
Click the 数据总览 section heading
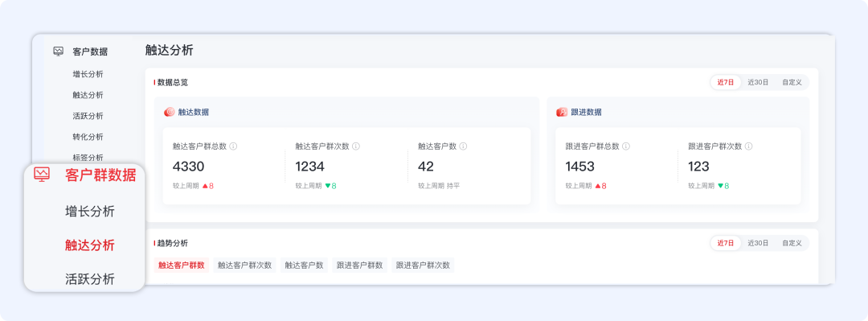click(172, 82)
